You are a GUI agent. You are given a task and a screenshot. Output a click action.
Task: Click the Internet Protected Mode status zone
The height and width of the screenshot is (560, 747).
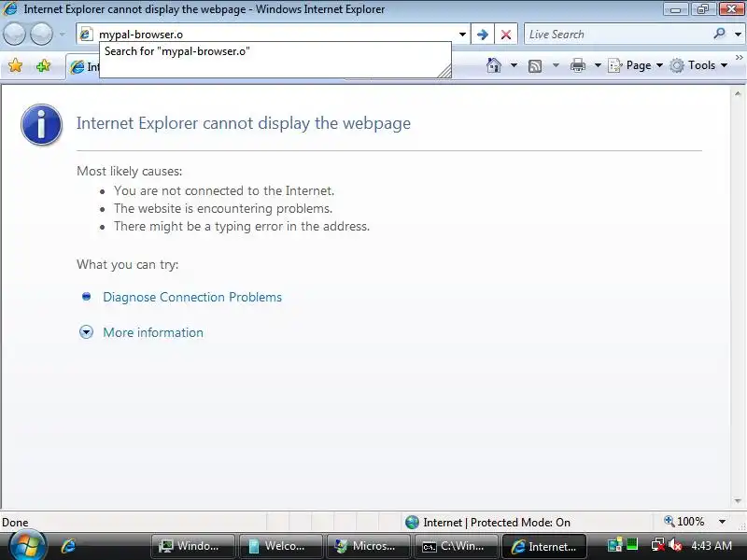point(487,523)
